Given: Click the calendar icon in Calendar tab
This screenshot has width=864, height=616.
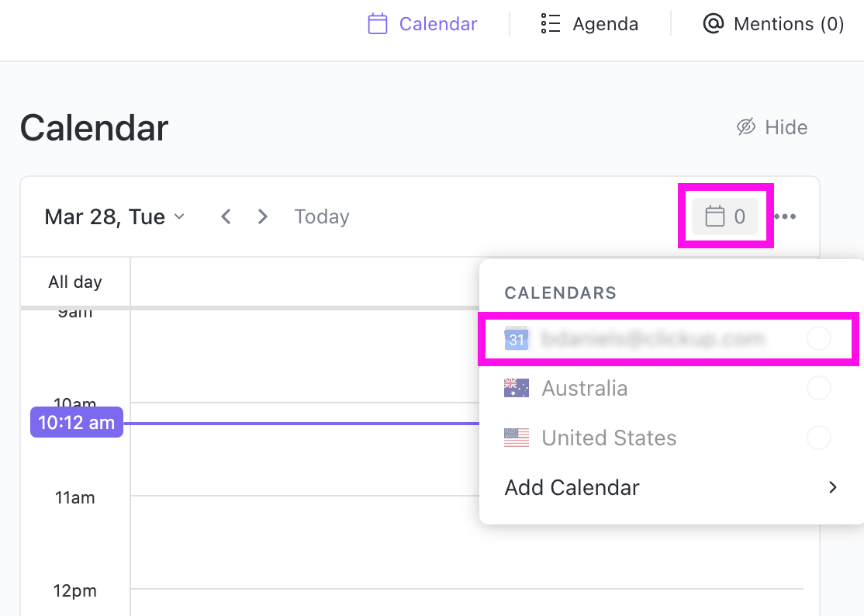Looking at the screenshot, I should point(378,24).
